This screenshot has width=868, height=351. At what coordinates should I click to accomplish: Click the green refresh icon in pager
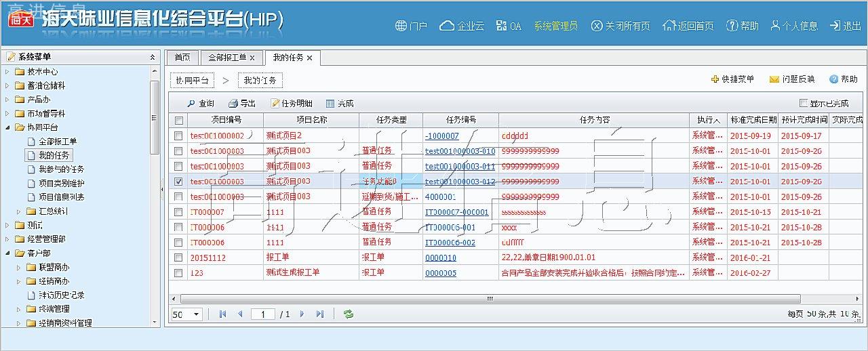pyautogui.click(x=349, y=314)
